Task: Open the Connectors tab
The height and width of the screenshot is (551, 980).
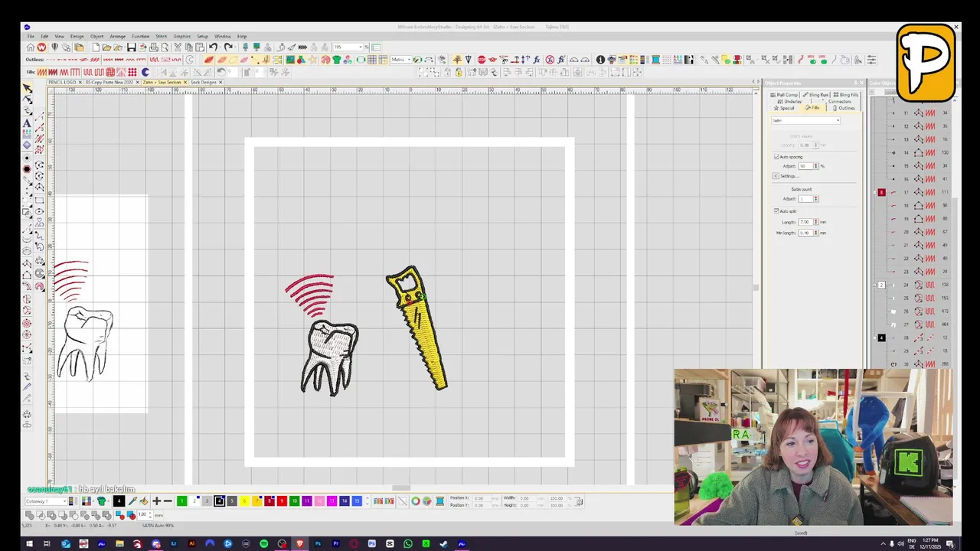Action: [x=839, y=101]
